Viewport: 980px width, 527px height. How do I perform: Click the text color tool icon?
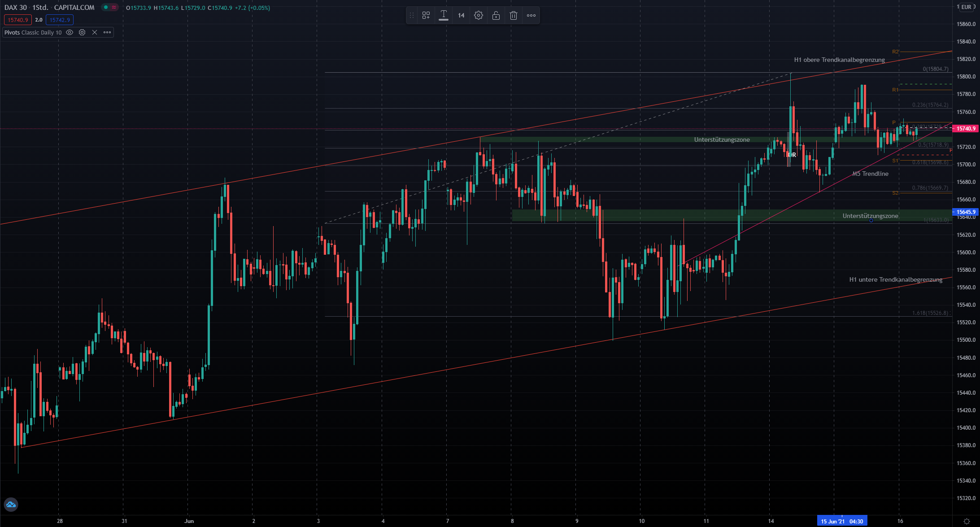click(x=444, y=15)
